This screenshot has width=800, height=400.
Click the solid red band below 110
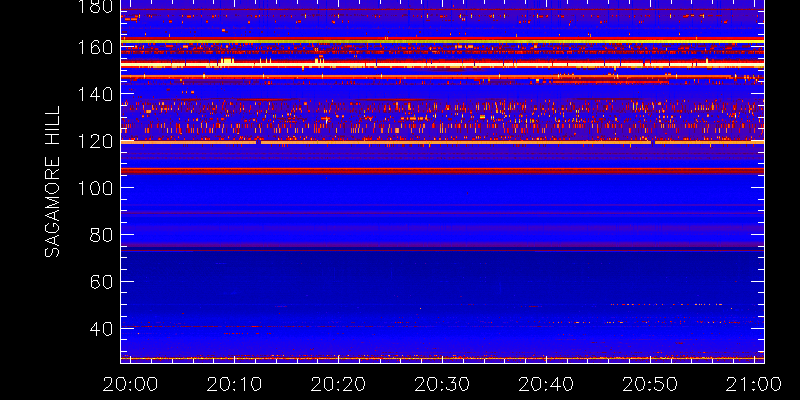442,170
